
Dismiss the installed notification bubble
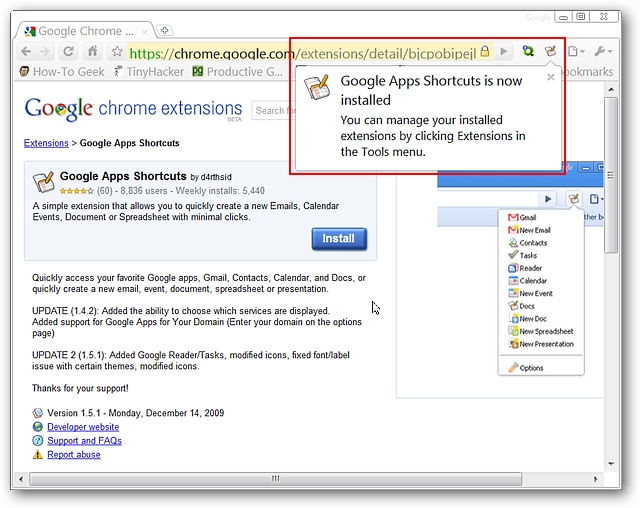point(551,77)
